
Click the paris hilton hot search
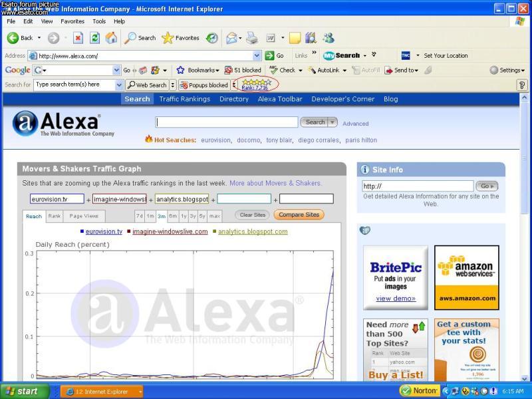click(361, 140)
